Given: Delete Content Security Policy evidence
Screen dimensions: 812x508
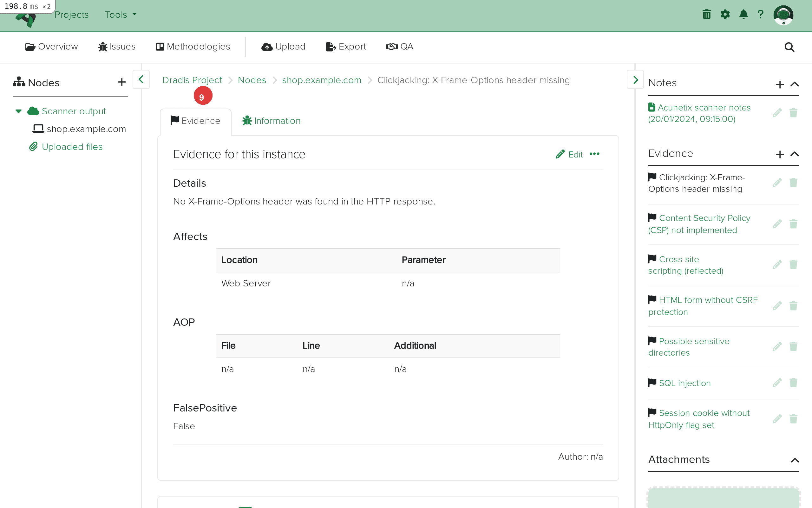Looking at the screenshot, I should pyautogui.click(x=793, y=224).
